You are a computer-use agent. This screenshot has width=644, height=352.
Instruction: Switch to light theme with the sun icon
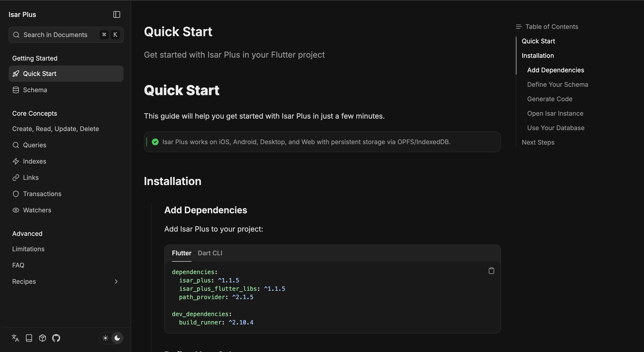(x=105, y=338)
